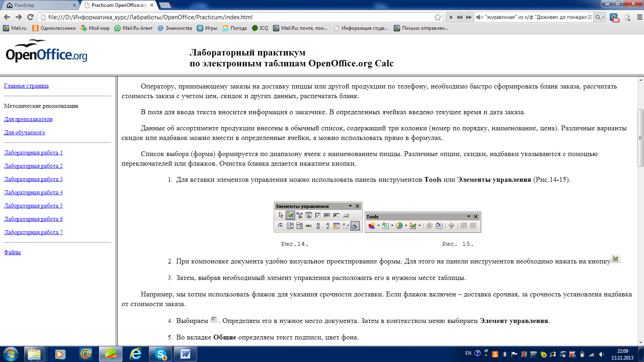The width and height of the screenshot is (644, 362).
Task: Click the scrollbar down arrow of the content frame
Action: tap(640, 342)
